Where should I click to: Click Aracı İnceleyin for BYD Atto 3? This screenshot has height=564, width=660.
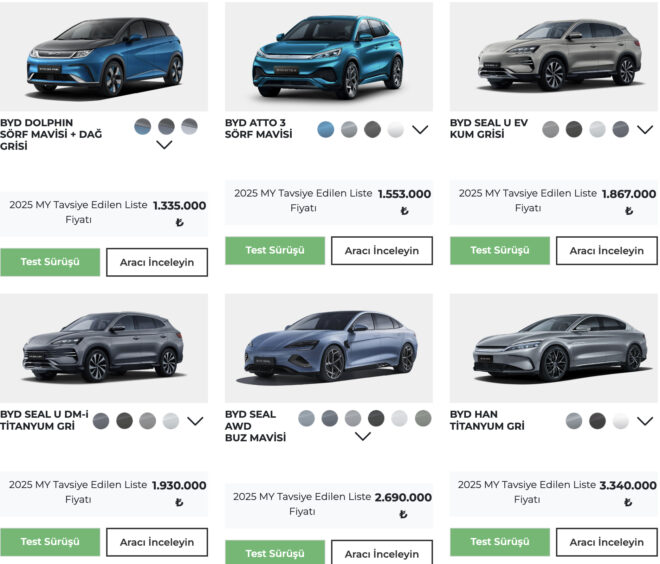click(x=382, y=251)
